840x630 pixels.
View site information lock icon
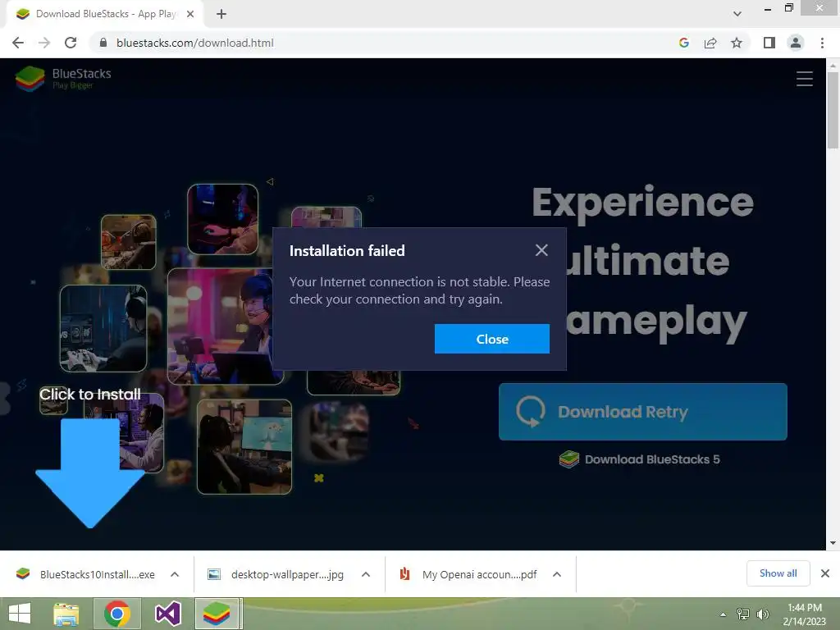(103, 43)
